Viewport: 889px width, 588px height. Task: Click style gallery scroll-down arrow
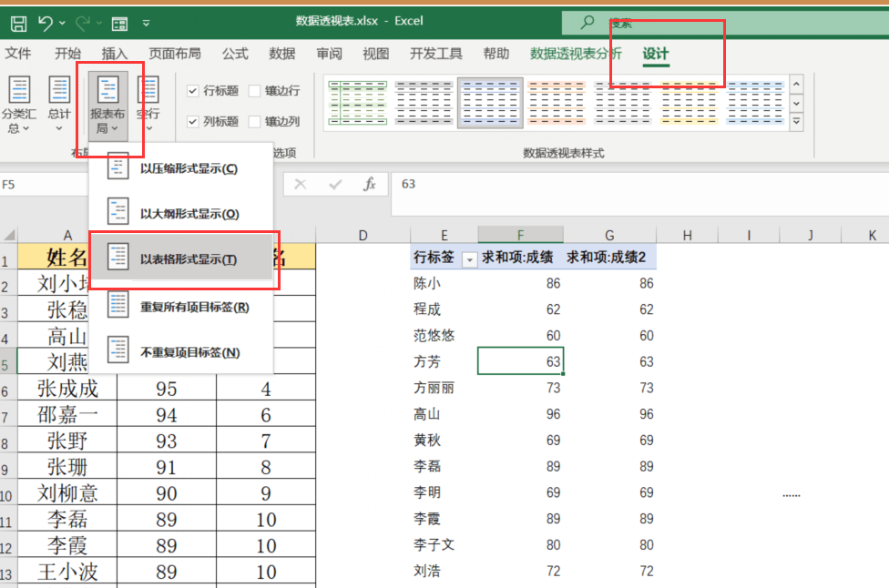click(x=797, y=103)
